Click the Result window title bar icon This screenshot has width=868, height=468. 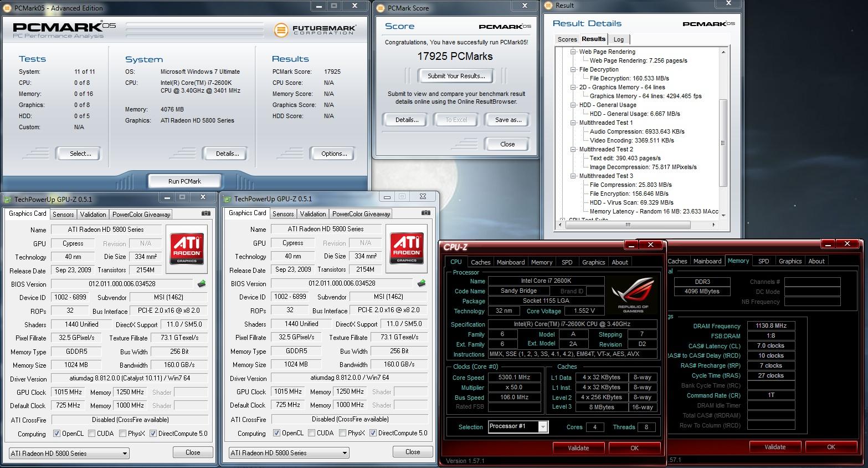[549, 6]
